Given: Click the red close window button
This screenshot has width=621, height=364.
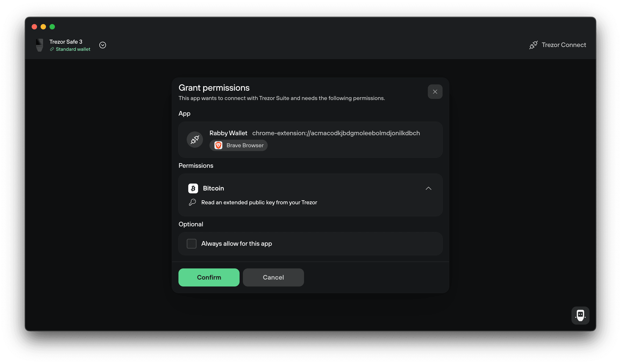Looking at the screenshot, I should [34, 27].
